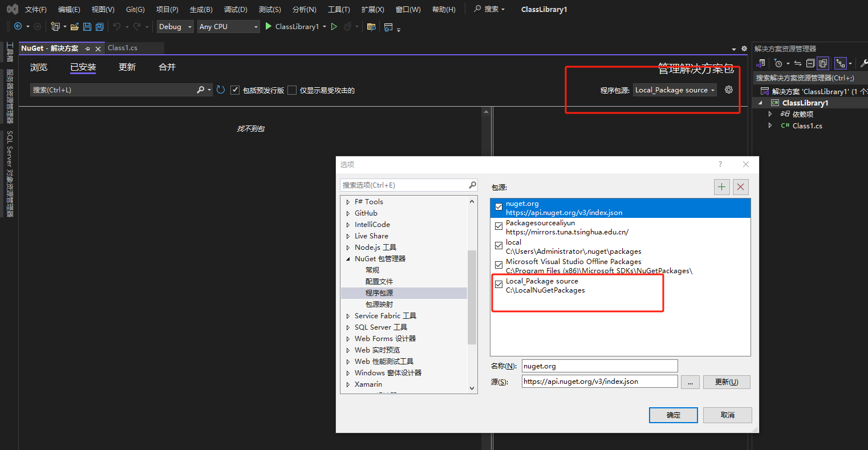Screen dimensions: 868x450
Task: Click the 名称 name input field
Action: click(599, 366)
